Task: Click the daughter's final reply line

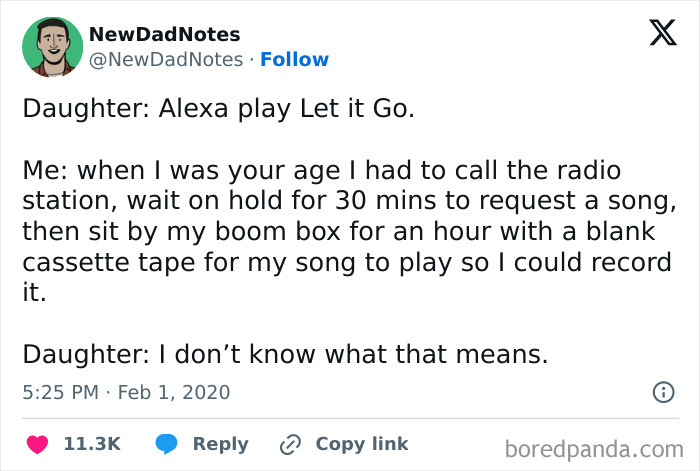Action: (x=285, y=354)
